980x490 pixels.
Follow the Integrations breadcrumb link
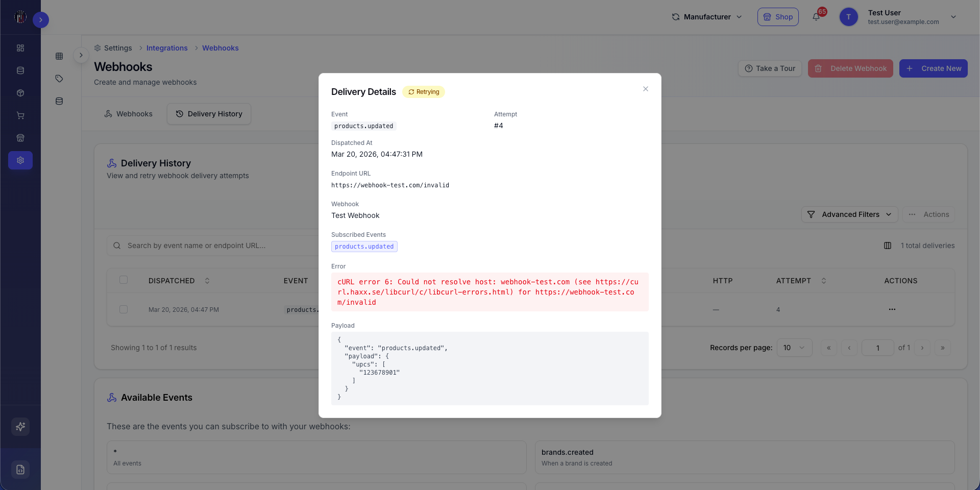pyautogui.click(x=167, y=48)
